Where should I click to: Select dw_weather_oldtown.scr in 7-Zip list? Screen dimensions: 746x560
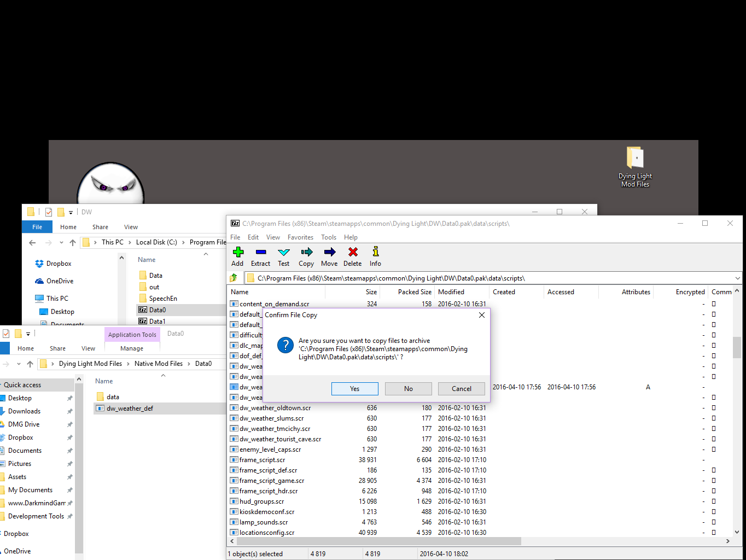275,408
